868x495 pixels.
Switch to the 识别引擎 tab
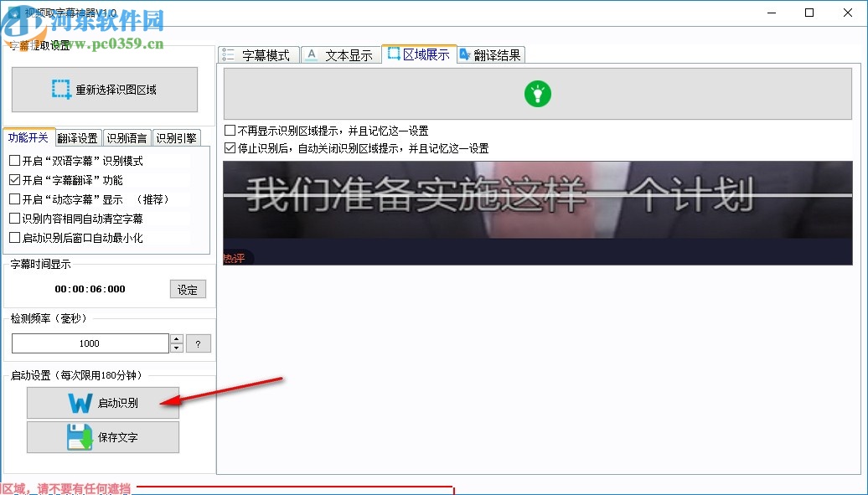(176, 137)
